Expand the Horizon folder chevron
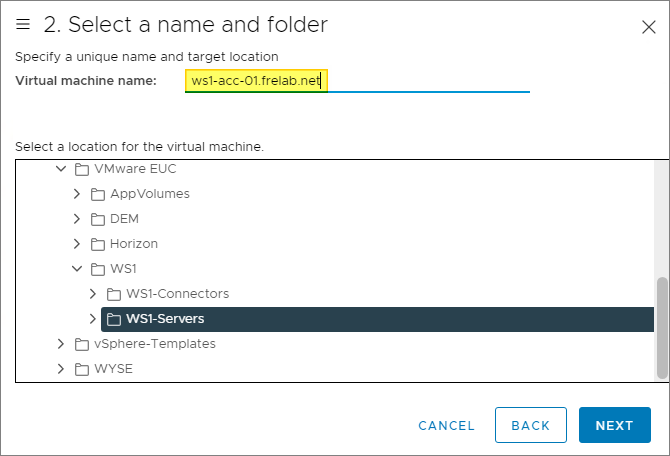Screen dimensions: 670x456 [77, 244]
